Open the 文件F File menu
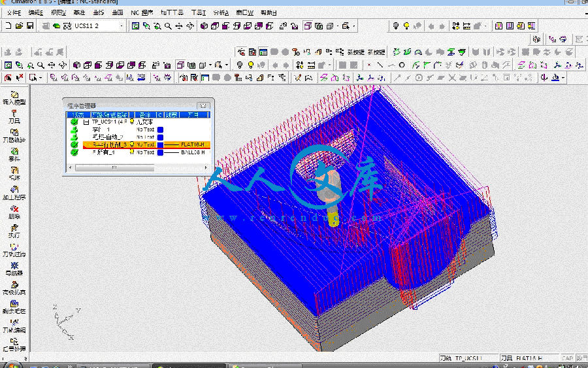Image resolution: width=588 pixels, height=368 pixels. pos(14,13)
